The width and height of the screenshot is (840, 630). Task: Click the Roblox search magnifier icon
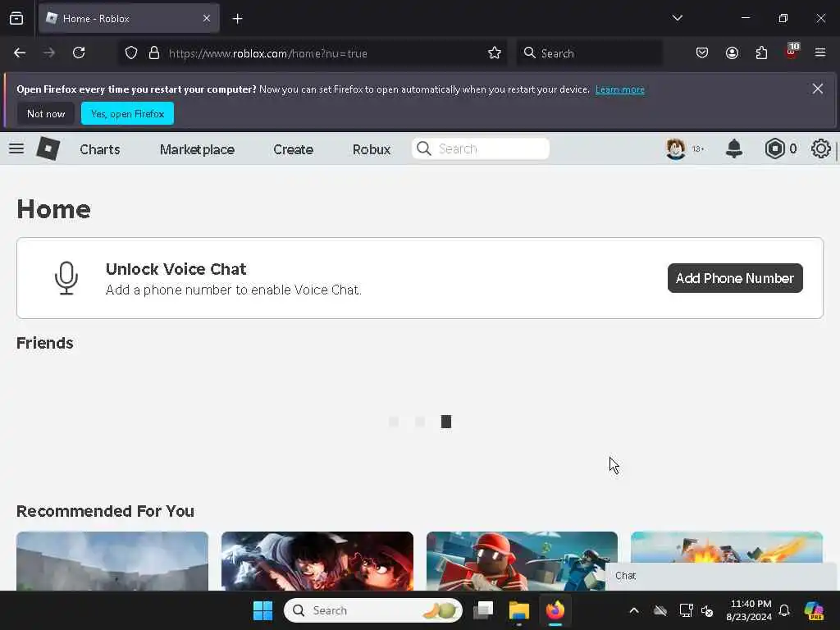[424, 148]
